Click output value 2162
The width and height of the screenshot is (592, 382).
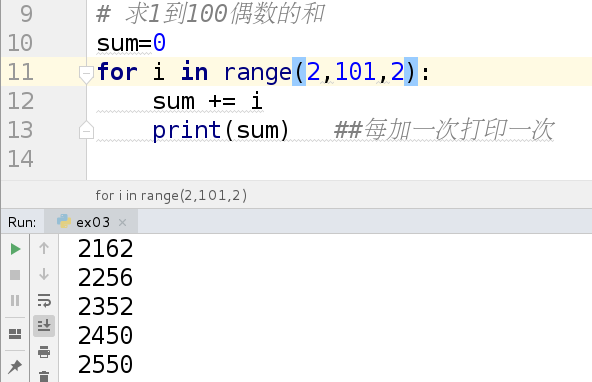[x=105, y=249]
